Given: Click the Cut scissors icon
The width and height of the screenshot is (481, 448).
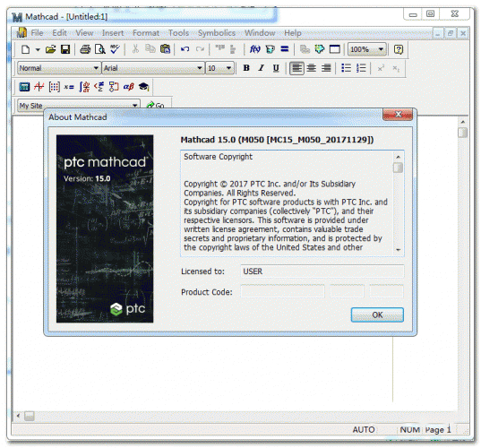Looking at the screenshot, I should pyautogui.click(x=135, y=49).
